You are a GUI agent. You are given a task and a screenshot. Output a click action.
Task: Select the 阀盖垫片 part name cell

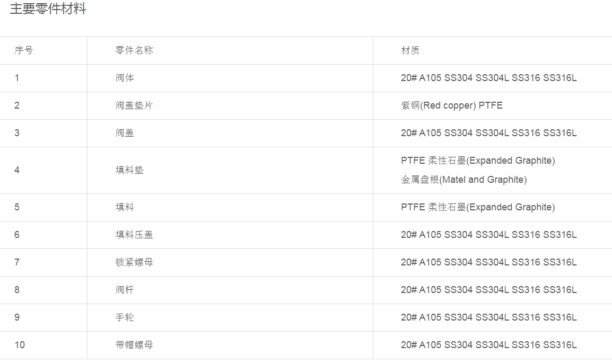point(134,105)
